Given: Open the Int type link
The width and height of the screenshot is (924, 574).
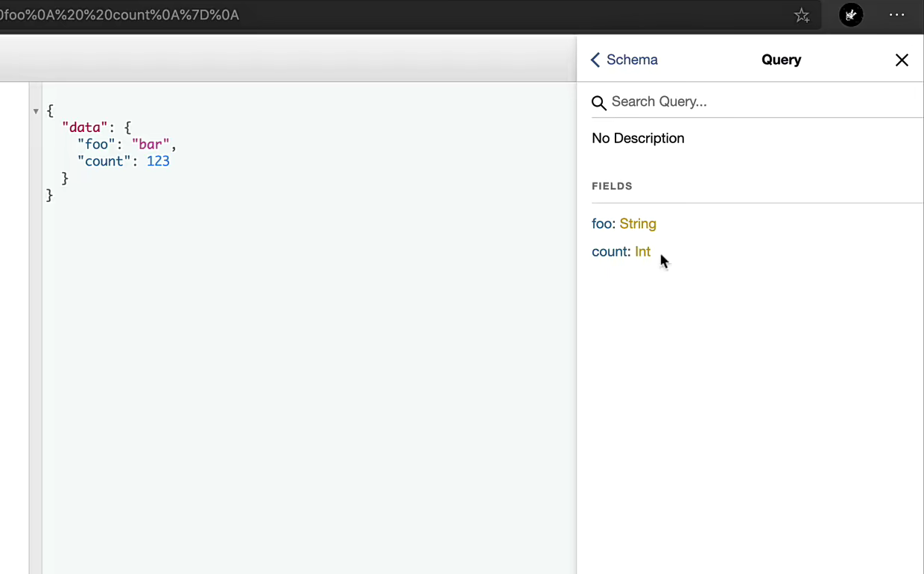Looking at the screenshot, I should click(x=642, y=252).
